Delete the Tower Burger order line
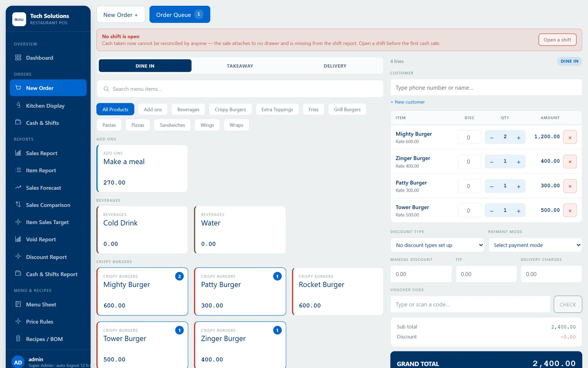Viewport: 588px width, 368px height. click(x=570, y=210)
